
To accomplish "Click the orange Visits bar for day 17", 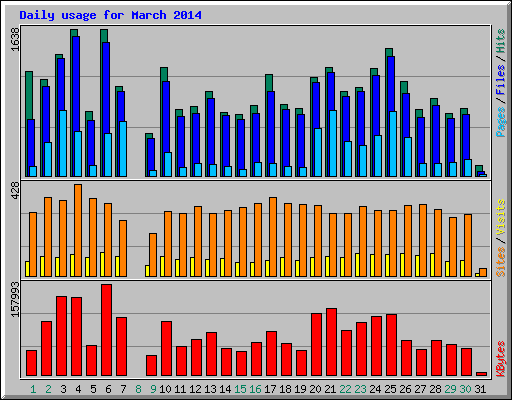I will click(273, 237).
